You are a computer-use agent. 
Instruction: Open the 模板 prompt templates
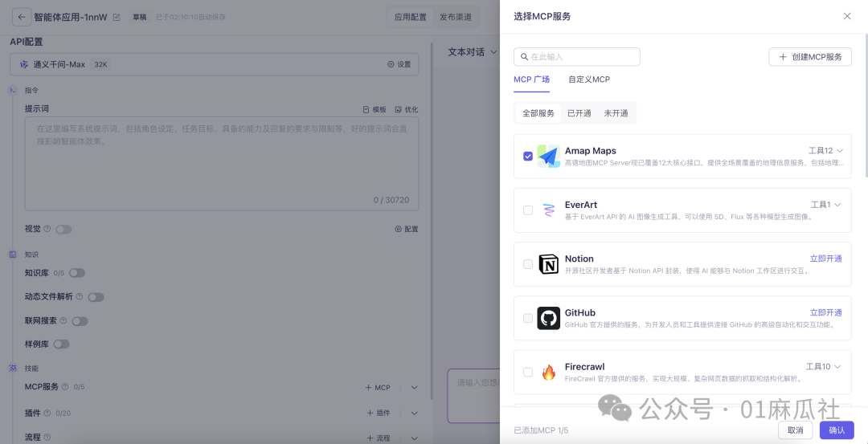(x=375, y=109)
